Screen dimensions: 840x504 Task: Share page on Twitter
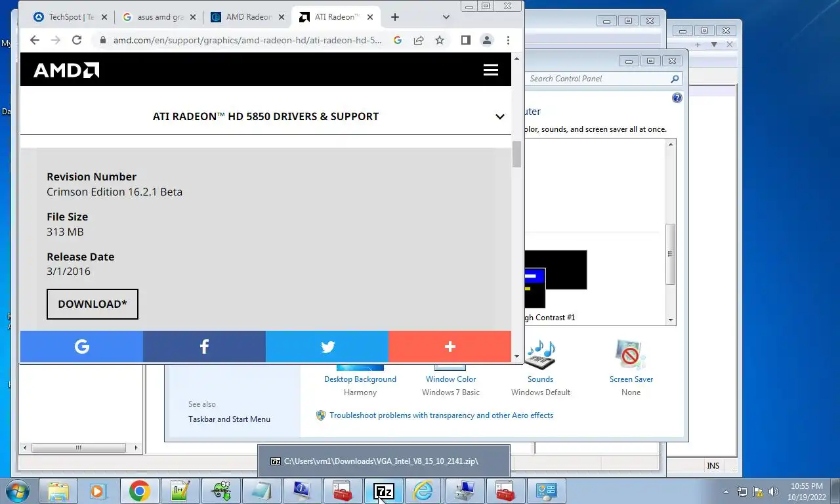coord(327,346)
